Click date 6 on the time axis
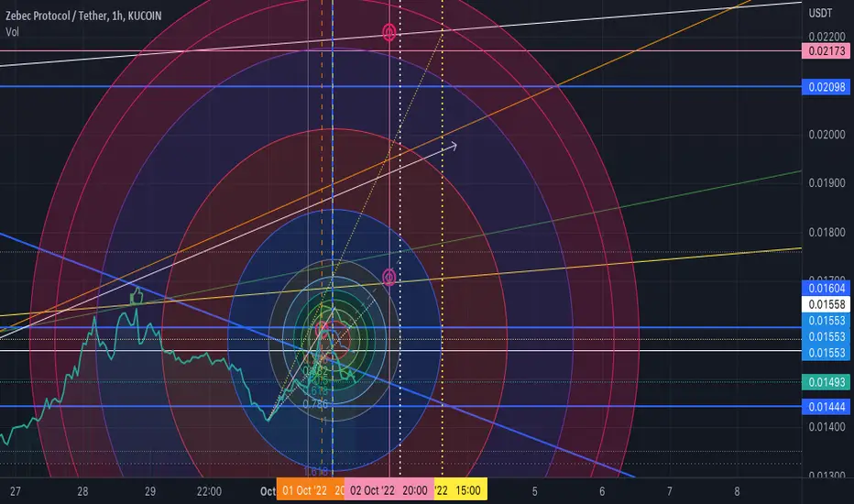The height and width of the screenshot is (504, 854). click(x=602, y=491)
